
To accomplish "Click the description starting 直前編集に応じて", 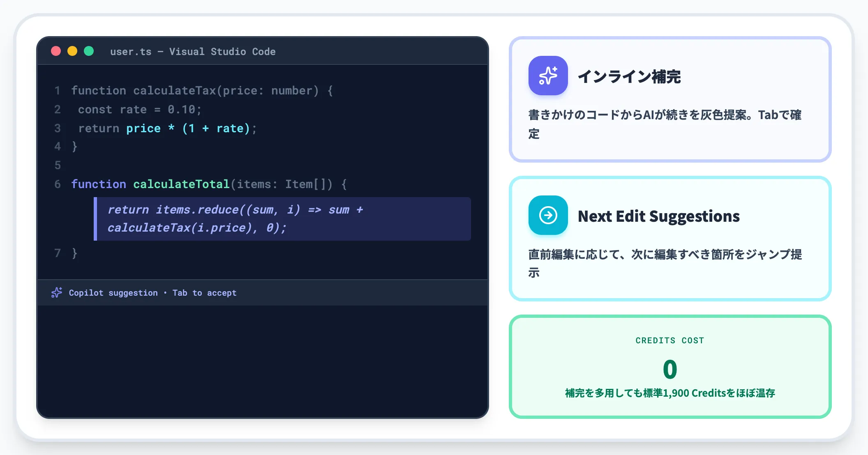I will pyautogui.click(x=665, y=263).
